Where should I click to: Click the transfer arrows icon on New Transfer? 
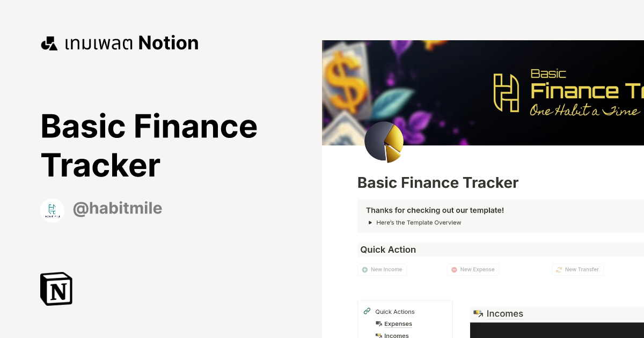coord(559,269)
